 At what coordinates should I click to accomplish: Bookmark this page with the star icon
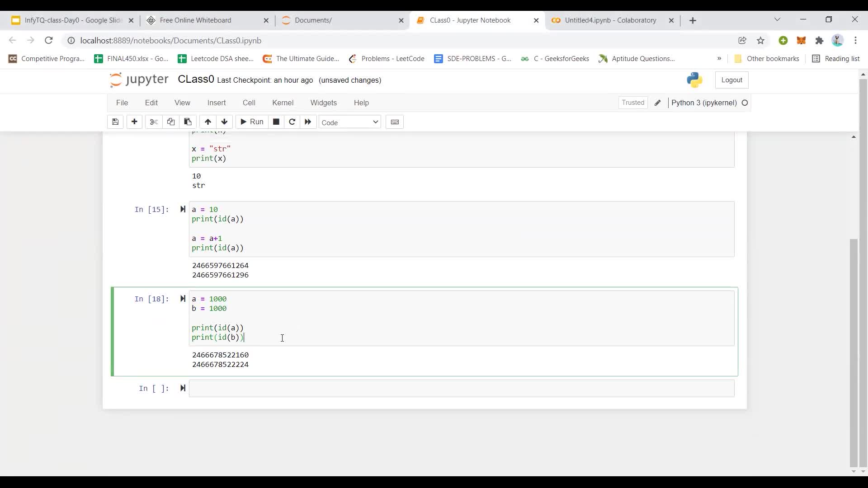click(760, 41)
